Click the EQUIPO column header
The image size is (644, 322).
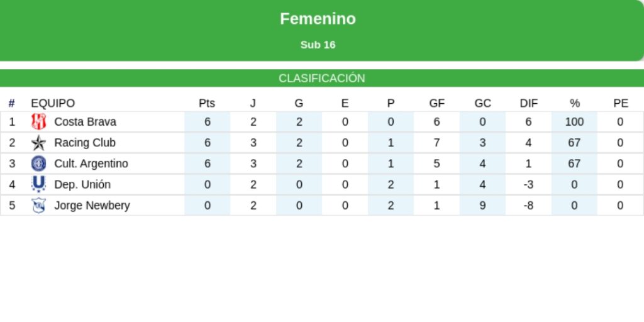(x=53, y=103)
